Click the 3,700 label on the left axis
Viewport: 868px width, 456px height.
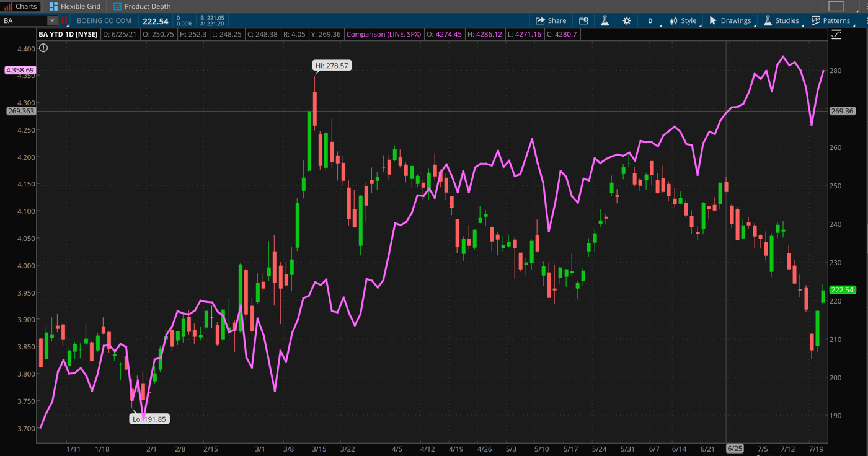[26, 428]
